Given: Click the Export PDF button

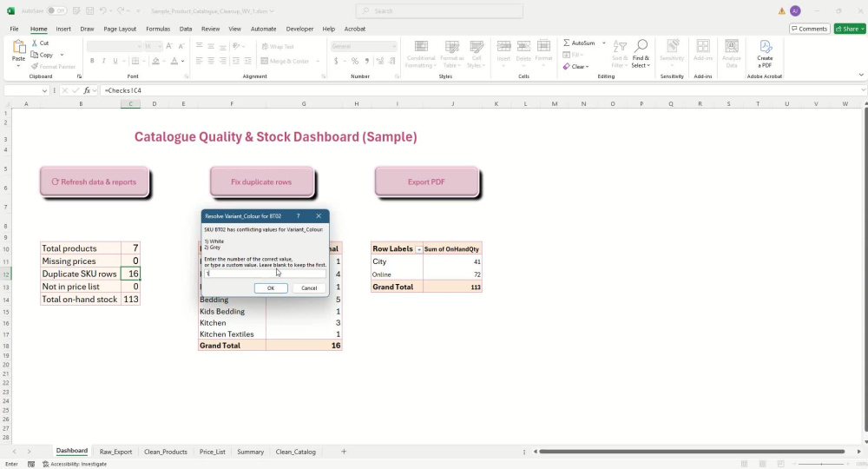Looking at the screenshot, I should (426, 182).
